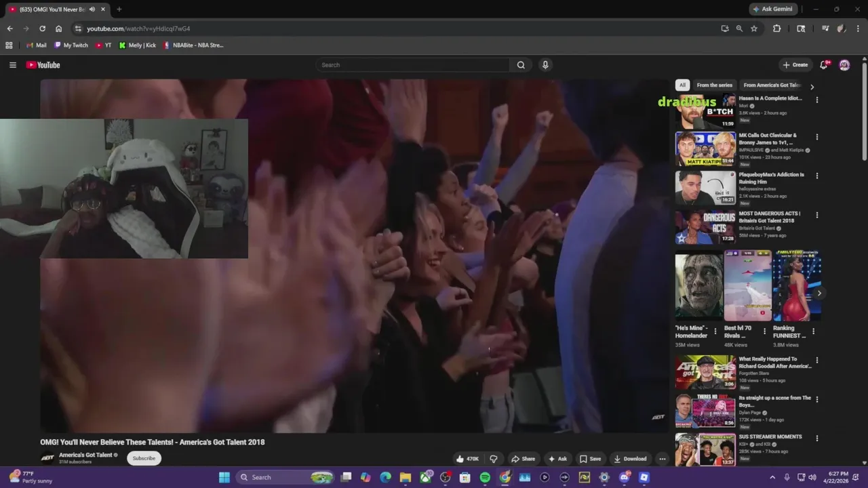Open options for Best lvl 70 Rivals short
The image size is (868, 488).
(x=764, y=331)
